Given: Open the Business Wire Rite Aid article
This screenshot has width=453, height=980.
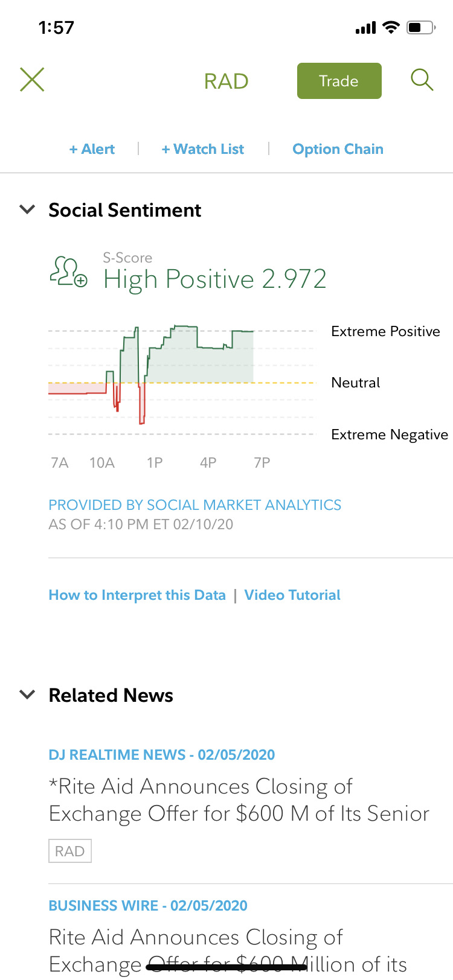Looking at the screenshot, I should [x=228, y=950].
